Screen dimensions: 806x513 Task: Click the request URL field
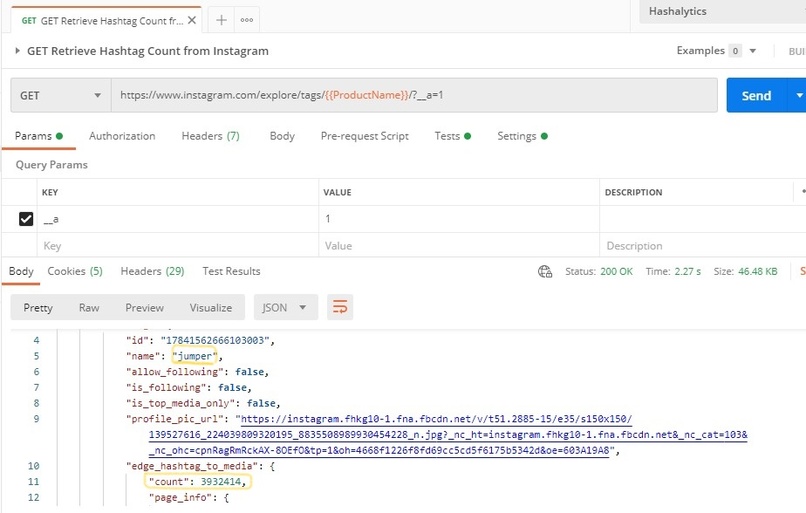(x=414, y=95)
